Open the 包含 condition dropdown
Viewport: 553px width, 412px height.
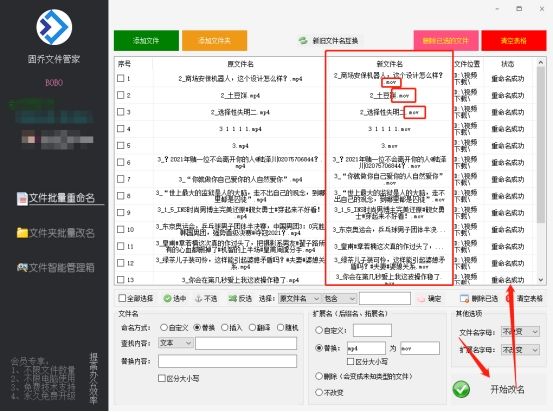tap(340, 299)
